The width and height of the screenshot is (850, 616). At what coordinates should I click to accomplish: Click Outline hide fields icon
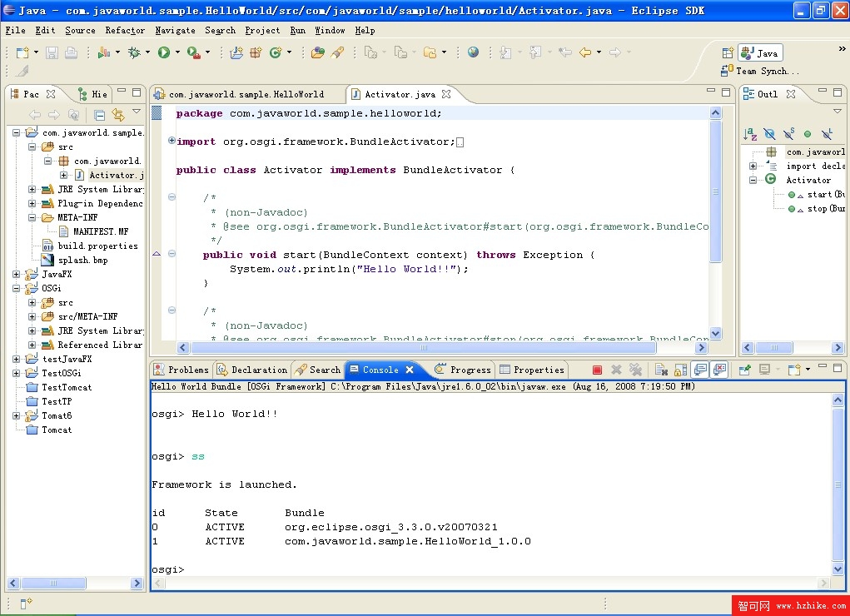pyautogui.click(x=769, y=134)
